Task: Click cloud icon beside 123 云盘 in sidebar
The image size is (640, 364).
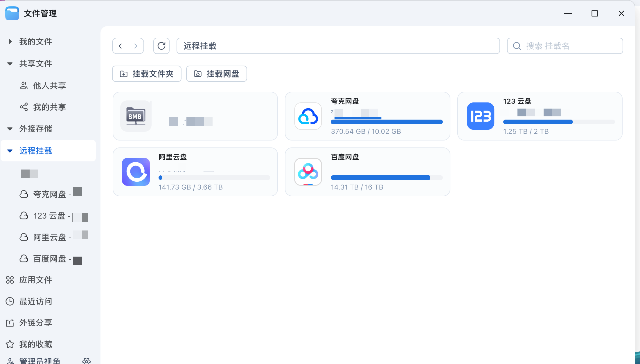Action: coord(24,215)
